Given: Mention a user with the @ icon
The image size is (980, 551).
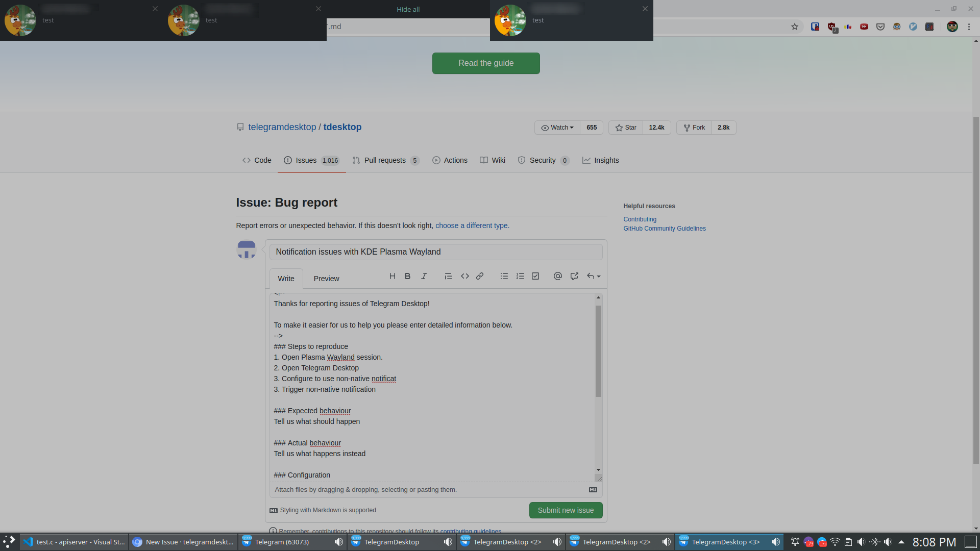Looking at the screenshot, I should (557, 276).
